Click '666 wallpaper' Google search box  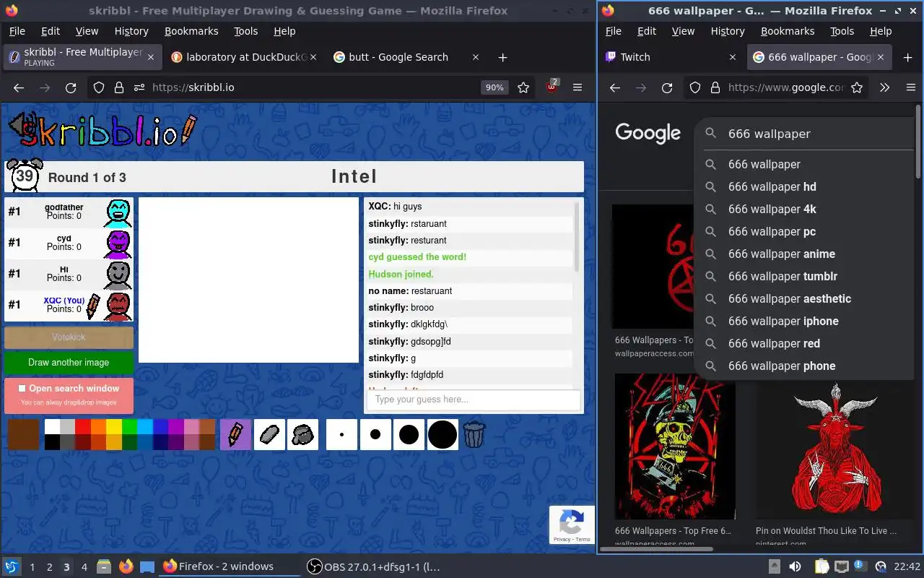tap(819, 134)
